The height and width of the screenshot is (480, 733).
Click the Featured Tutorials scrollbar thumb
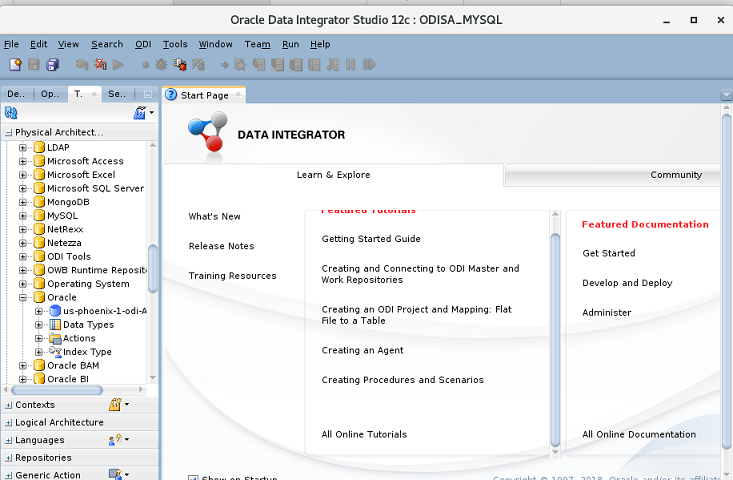pyautogui.click(x=555, y=339)
